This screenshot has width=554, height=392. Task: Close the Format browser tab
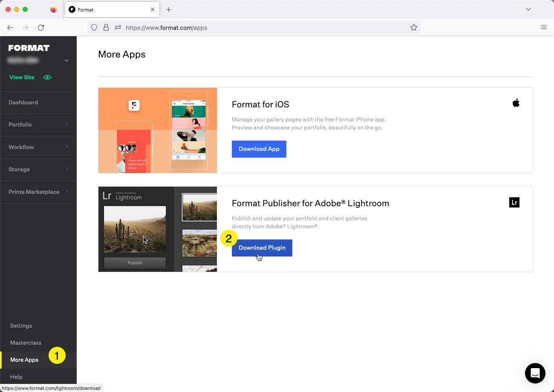pos(153,9)
